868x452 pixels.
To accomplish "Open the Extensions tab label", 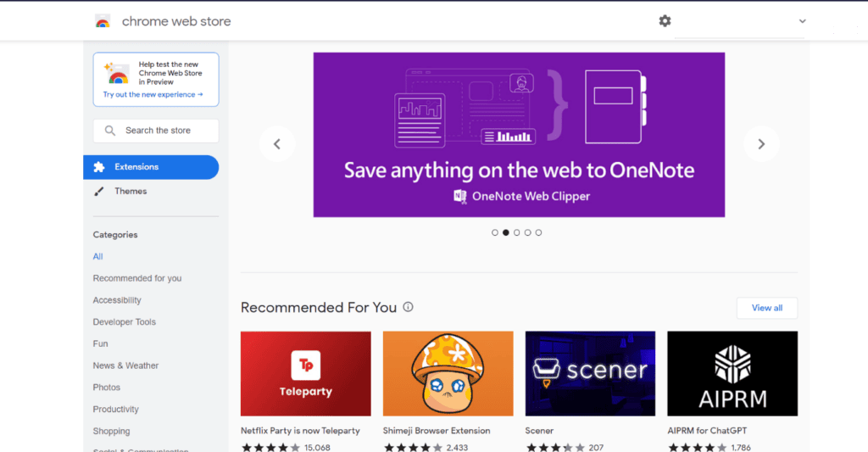I will (136, 167).
